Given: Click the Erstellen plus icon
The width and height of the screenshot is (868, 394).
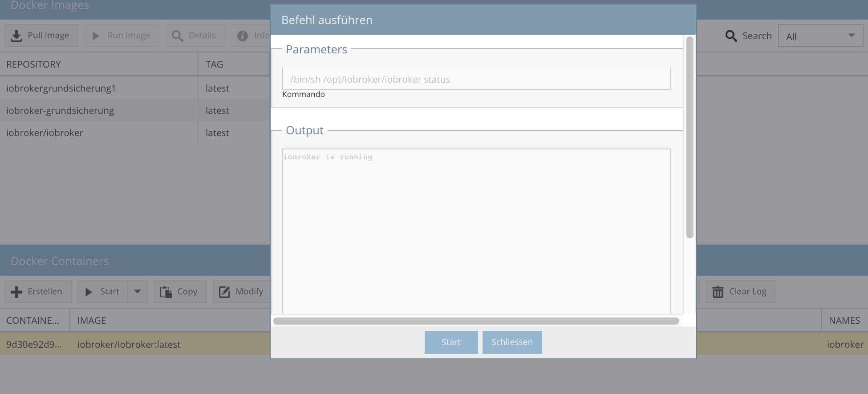Looking at the screenshot, I should tap(16, 292).
